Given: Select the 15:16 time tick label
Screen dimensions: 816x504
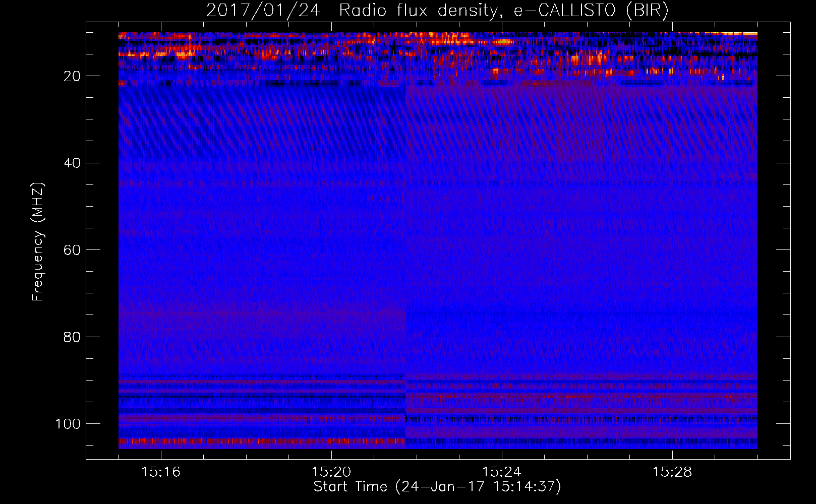Looking at the screenshot, I should pos(161,472).
